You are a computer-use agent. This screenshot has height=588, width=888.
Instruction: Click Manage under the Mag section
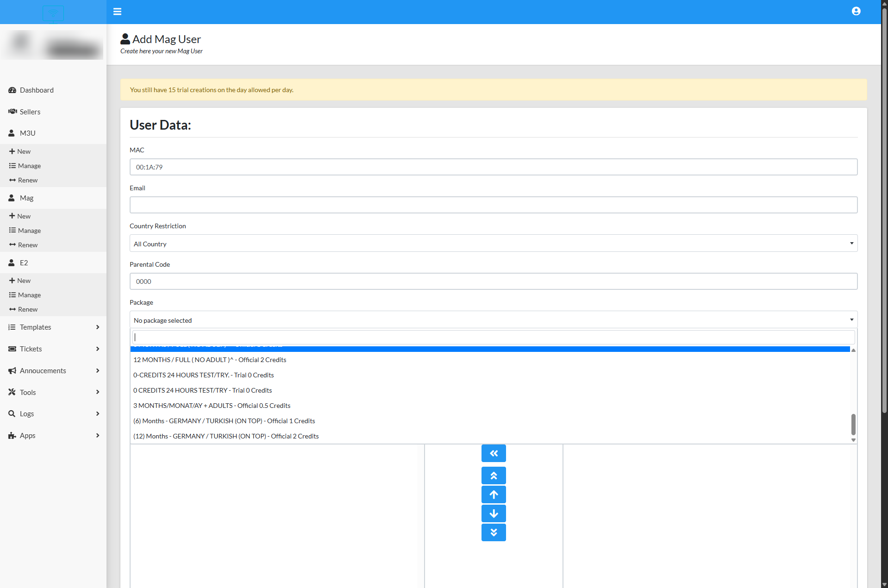click(x=29, y=231)
